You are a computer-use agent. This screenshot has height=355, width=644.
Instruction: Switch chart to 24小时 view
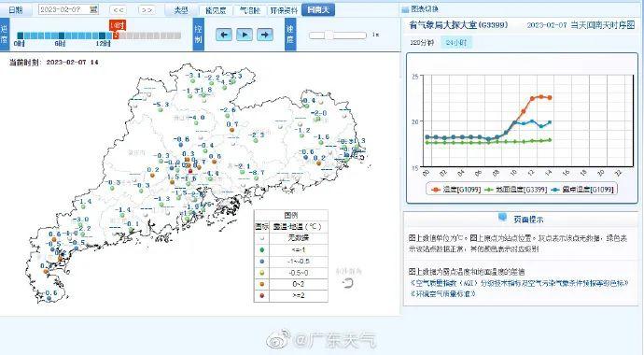tap(456, 42)
